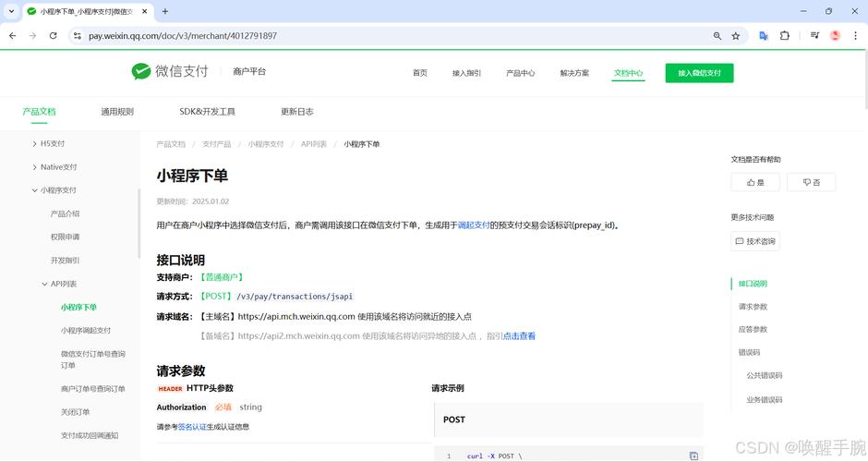This screenshot has width=868, height=462.
Task: Open 产品介绍 in sidebar
Action: [x=65, y=213]
